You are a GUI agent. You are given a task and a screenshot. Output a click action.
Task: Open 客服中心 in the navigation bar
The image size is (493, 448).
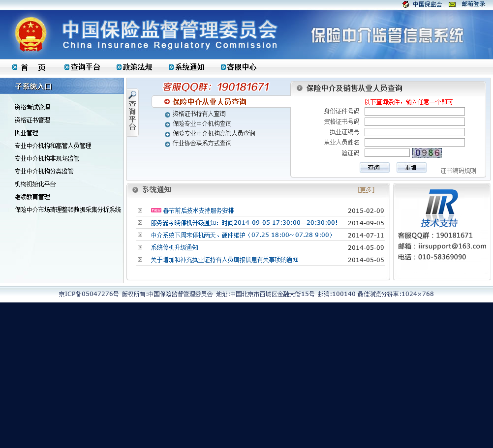pos(242,67)
